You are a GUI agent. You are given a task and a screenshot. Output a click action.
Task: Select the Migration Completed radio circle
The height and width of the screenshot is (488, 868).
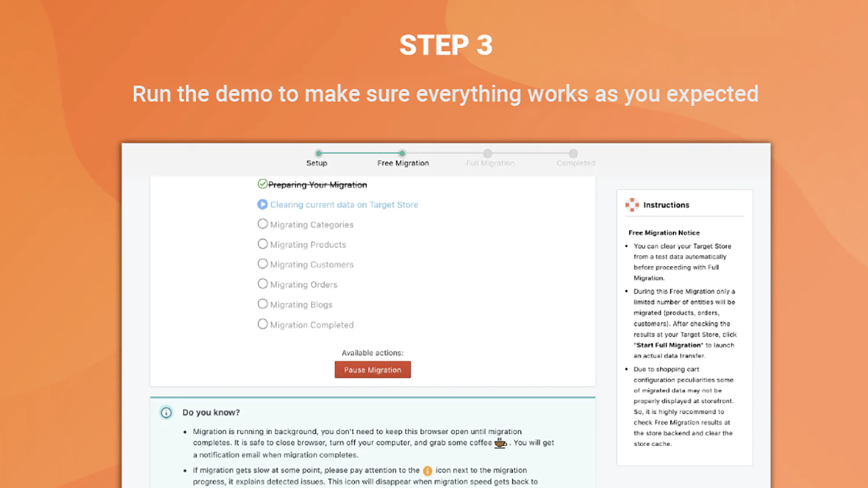pyautogui.click(x=263, y=324)
